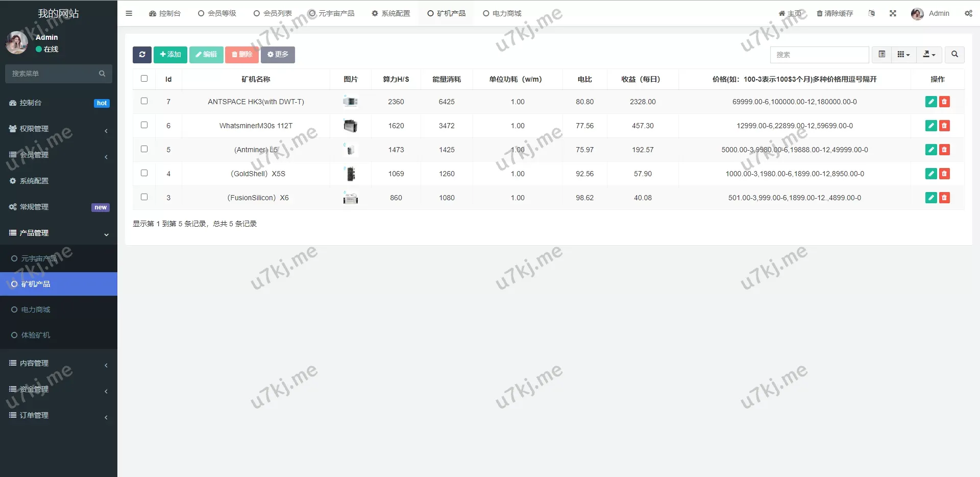Image resolution: width=980 pixels, height=477 pixels.
Task: Delete the FusionSilicon X6 row via trash icon
Action: tap(944, 198)
